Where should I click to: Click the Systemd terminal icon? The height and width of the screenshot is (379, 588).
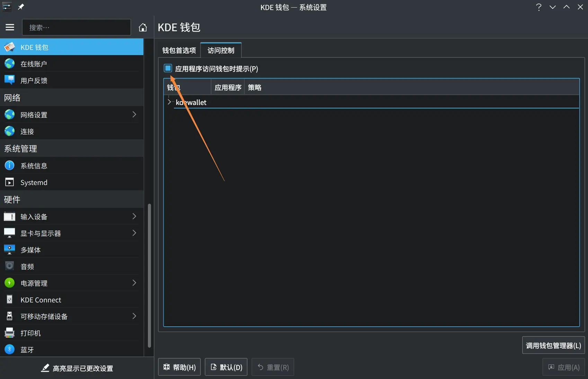click(10, 182)
